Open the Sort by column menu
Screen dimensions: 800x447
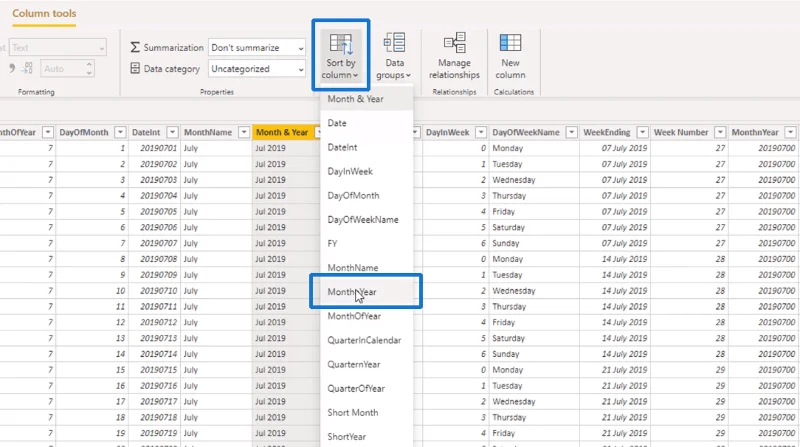click(341, 55)
